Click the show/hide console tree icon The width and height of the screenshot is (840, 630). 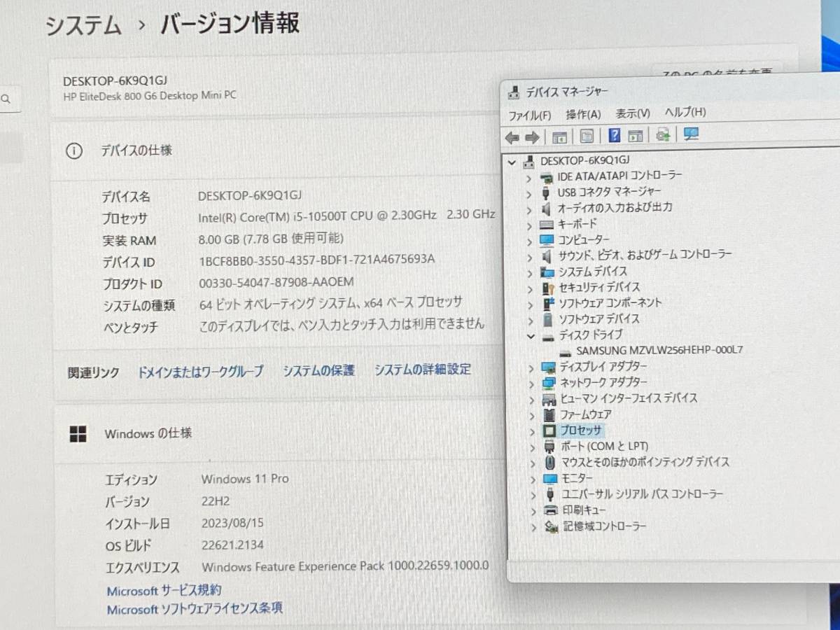(x=560, y=136)
